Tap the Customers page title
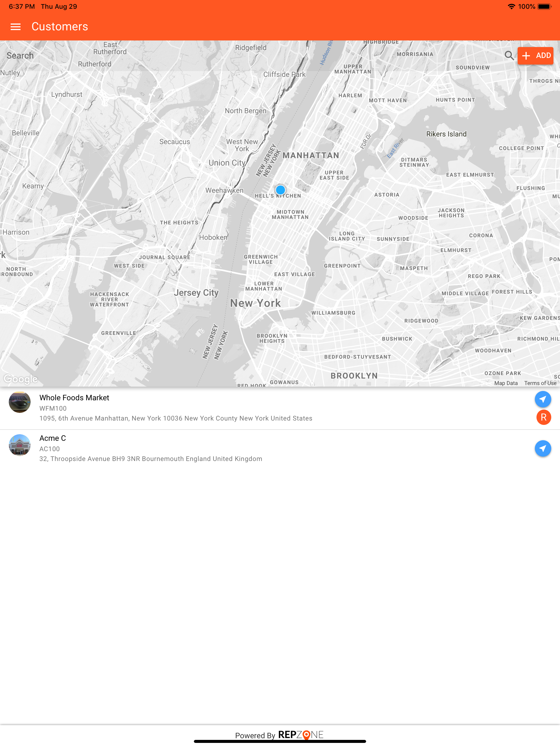This screenshot has width=560, height=747. (x=60, y=27)
